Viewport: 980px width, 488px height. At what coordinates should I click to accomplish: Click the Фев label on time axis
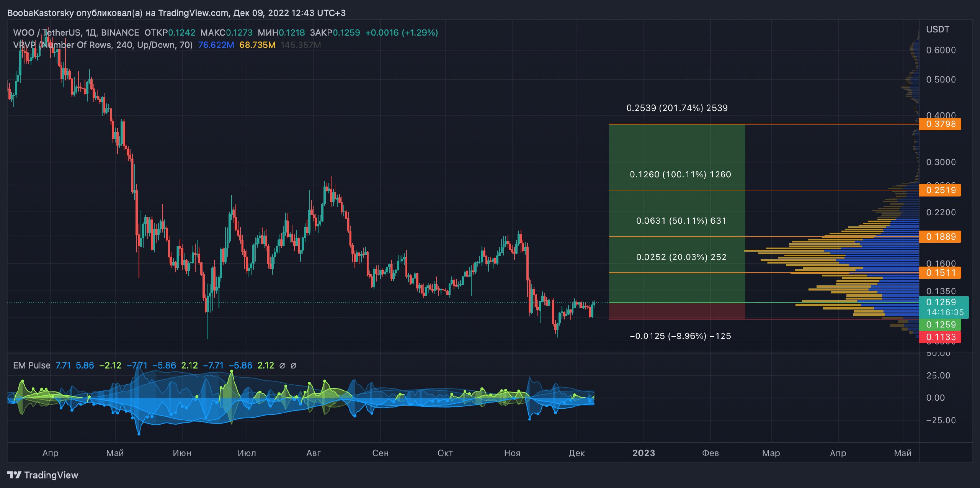click(x=710, y=453)
